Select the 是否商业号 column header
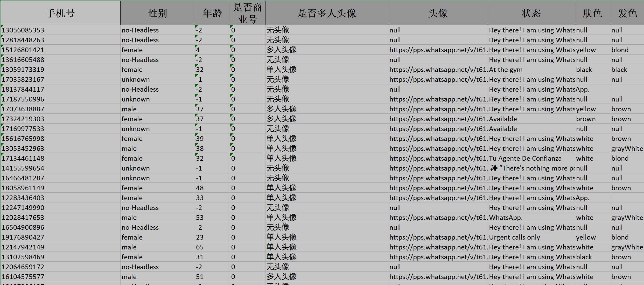Viewport: 644px width, 285px height. tap(248, 13)
